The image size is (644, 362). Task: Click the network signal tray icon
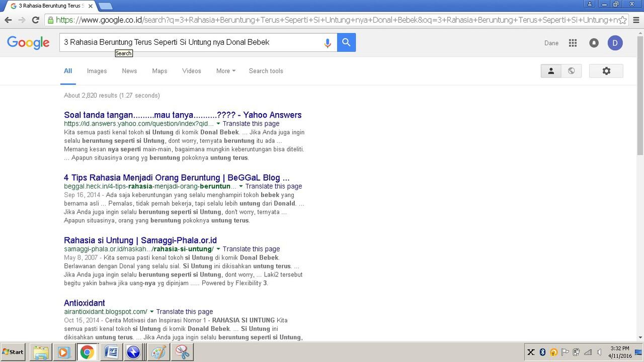[587, 352]
